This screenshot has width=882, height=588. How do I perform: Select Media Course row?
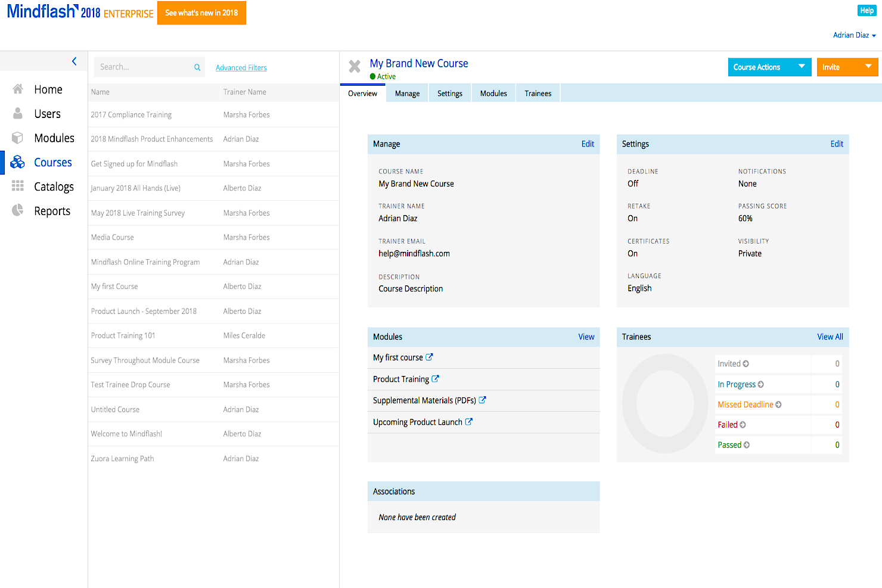(x=214, y=238)
